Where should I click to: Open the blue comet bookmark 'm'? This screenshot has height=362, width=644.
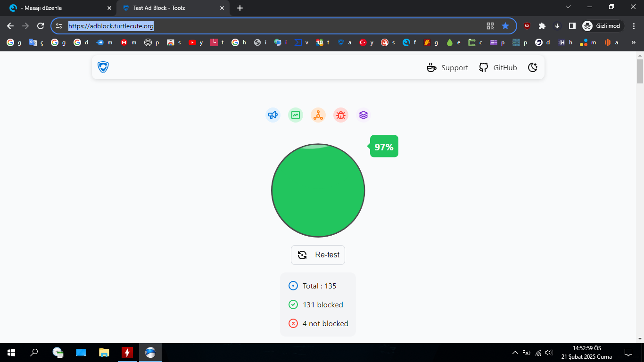[x=105, y=42]
